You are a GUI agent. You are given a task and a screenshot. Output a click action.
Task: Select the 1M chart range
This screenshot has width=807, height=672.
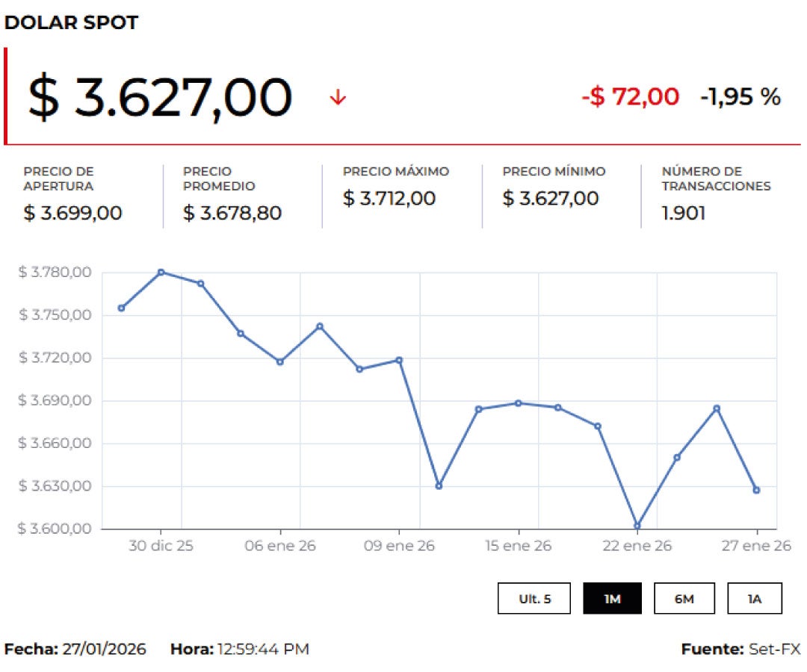coord(612,598)
